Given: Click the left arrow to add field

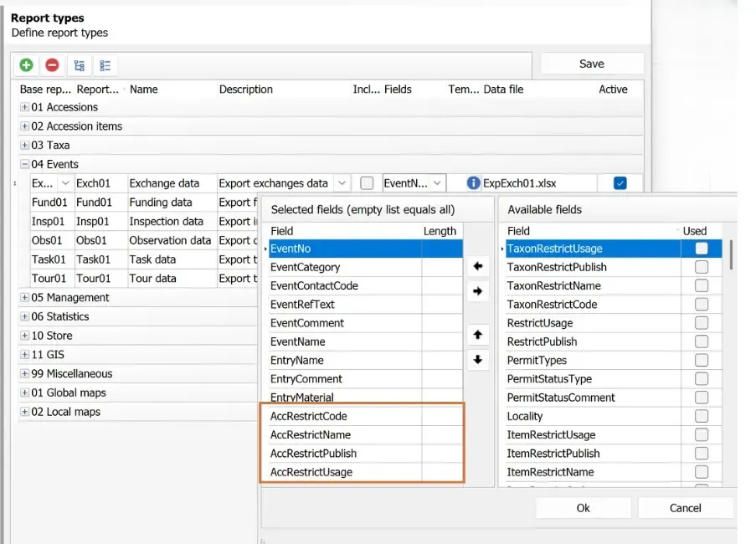Looking at the screenshot, I should coord(478,266).
